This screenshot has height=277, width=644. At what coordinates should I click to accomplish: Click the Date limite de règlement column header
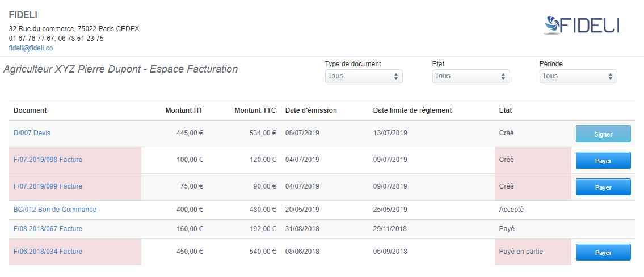[413, 110]
